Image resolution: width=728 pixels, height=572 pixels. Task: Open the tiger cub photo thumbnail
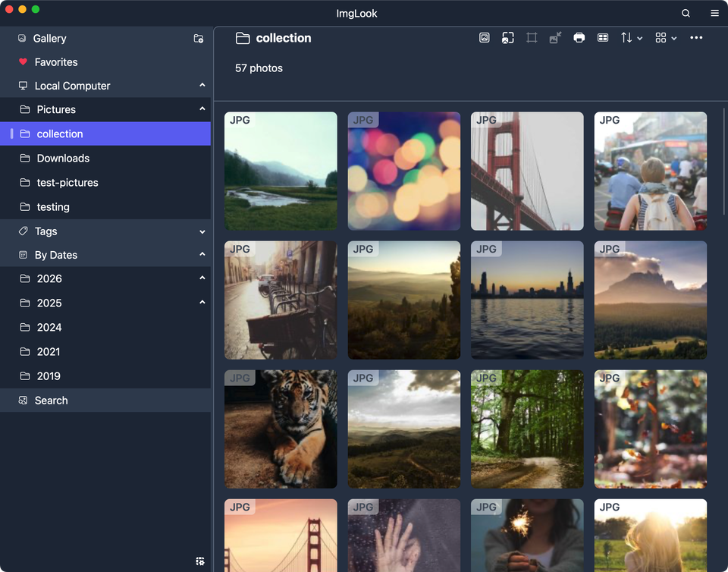(x=281, y=429)
